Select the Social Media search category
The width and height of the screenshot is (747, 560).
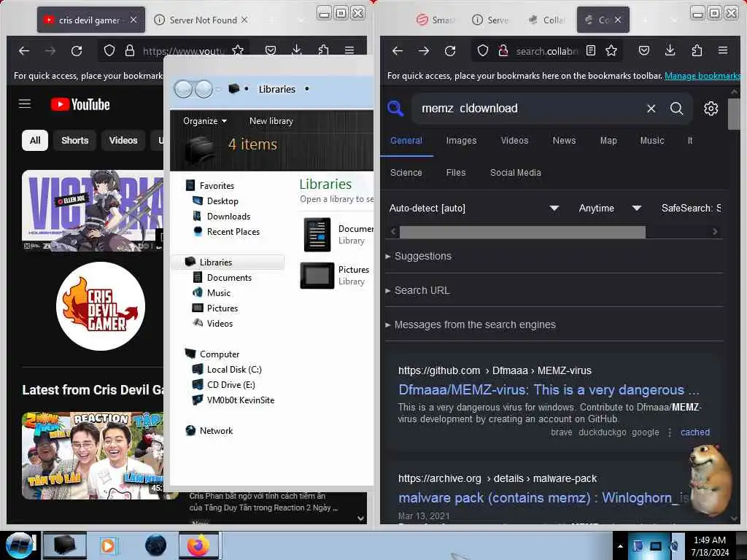point(516,173)
